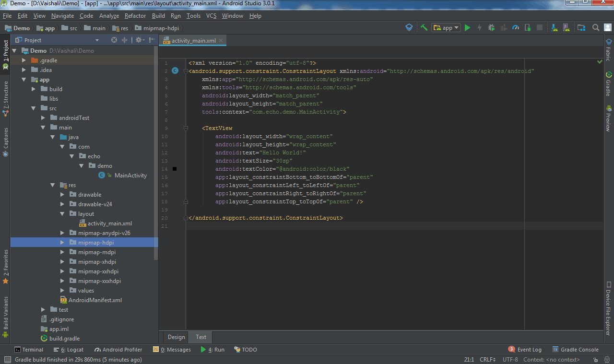This screenshot has width=614, height=364.
Task: Click the Apply Changes lightning icon
Action: point(479,28)
